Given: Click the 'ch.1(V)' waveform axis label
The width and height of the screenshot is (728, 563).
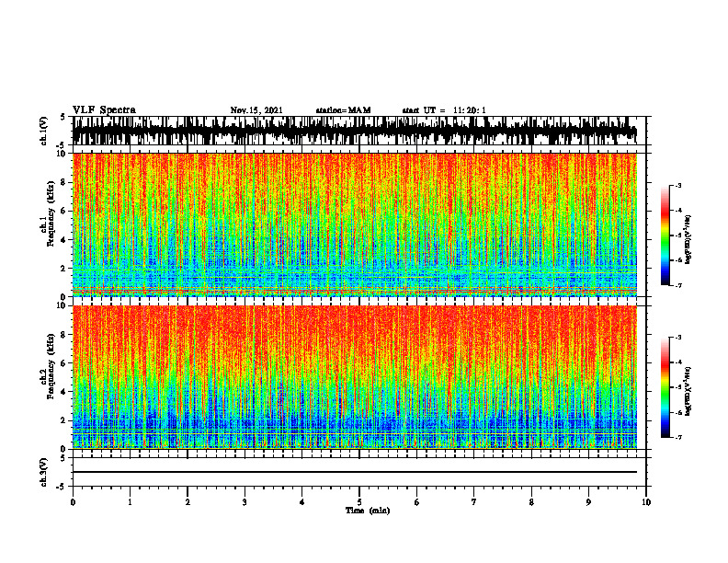Looking at the screenshot, I should coord(44,131).
